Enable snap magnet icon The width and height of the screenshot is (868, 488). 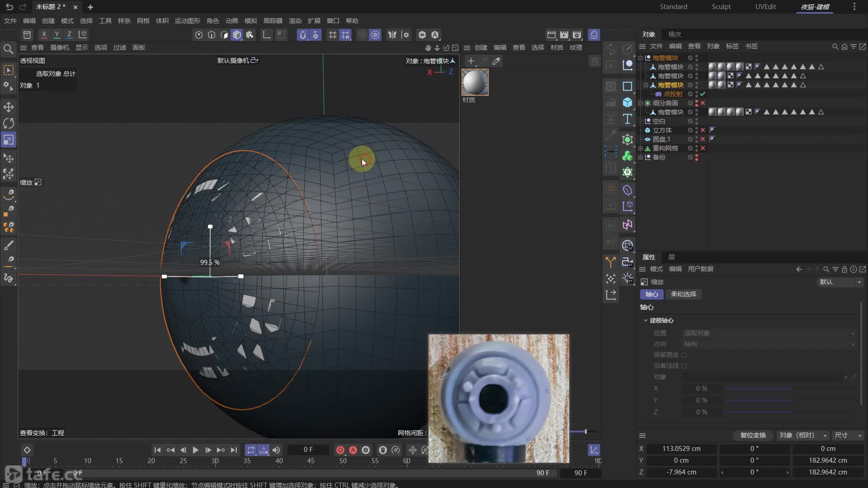[x=303, y=35]
